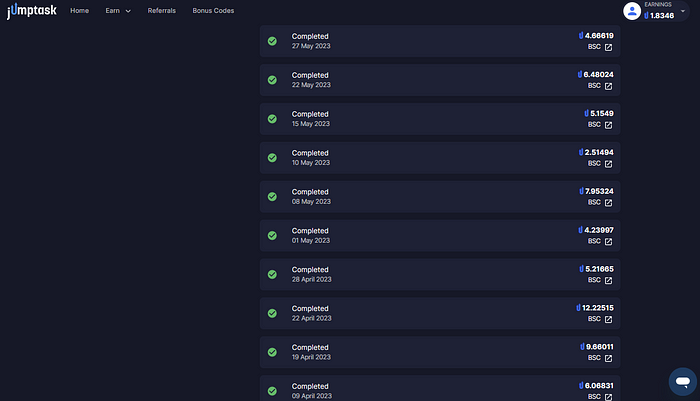The height and width of the screenshot is (401, 700).
Task: Expand the Earn menu chevron
Action: tap(128, 11)
